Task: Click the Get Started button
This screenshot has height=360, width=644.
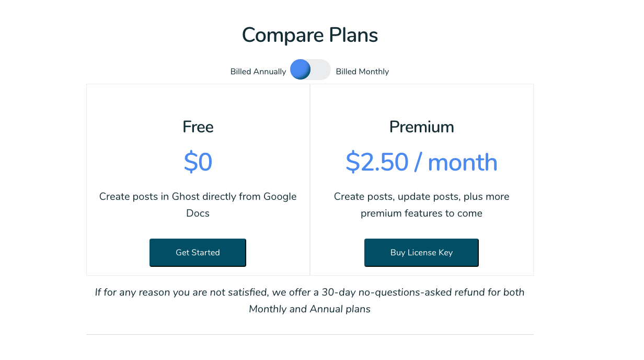Action: point(198,253)
